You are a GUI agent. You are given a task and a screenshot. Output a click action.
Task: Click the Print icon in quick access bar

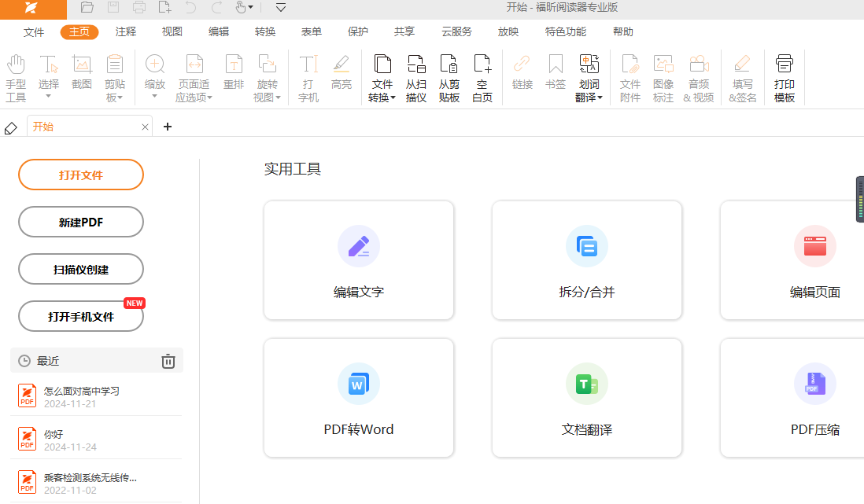click(x=139, y=7)
